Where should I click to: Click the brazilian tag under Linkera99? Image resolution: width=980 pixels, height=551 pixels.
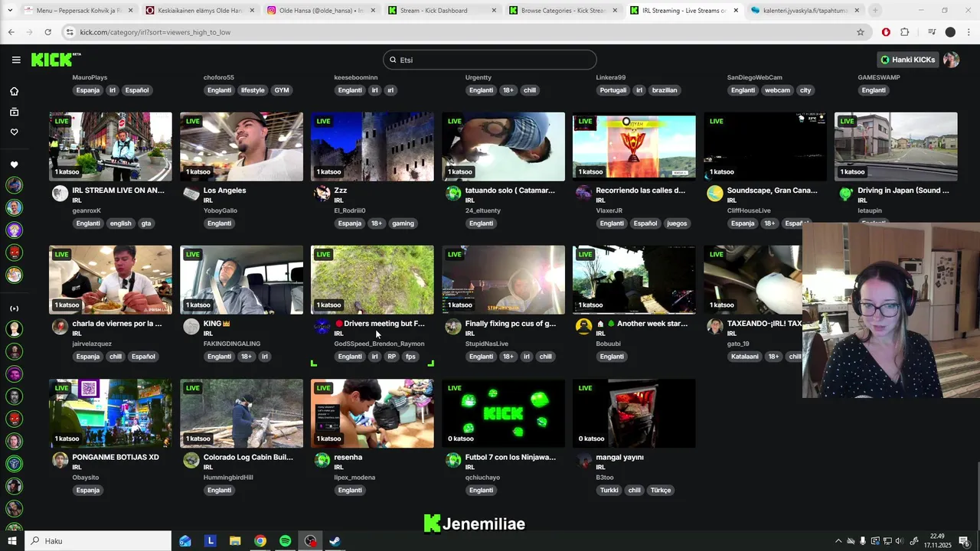pyautogui.click(x=665, y=90)
